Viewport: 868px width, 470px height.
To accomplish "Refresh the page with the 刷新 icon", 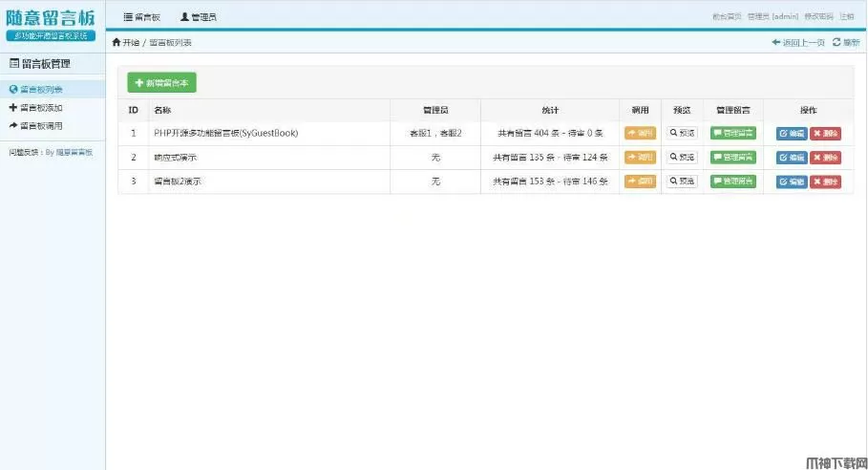I will click(846, 43).
